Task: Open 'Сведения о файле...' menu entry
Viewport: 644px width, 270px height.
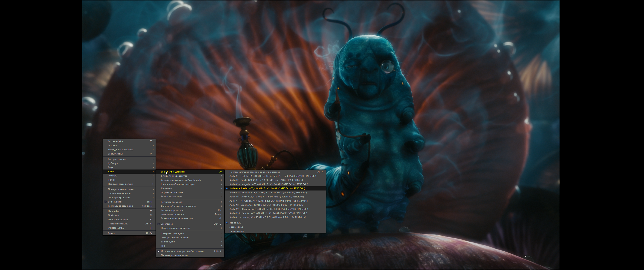Action: coord(129,224)
